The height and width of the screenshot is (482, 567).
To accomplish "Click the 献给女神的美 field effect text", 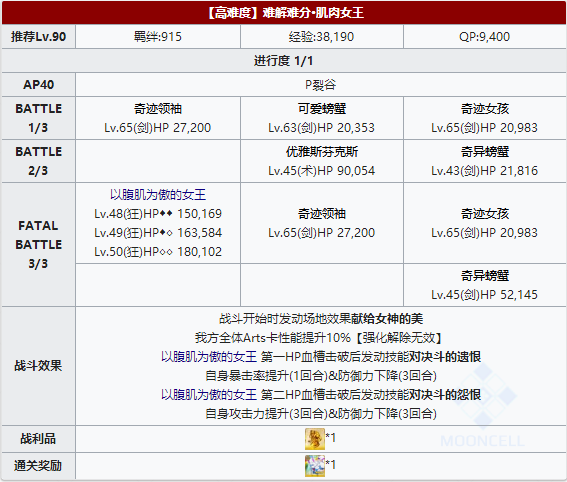I will point(387,319).
